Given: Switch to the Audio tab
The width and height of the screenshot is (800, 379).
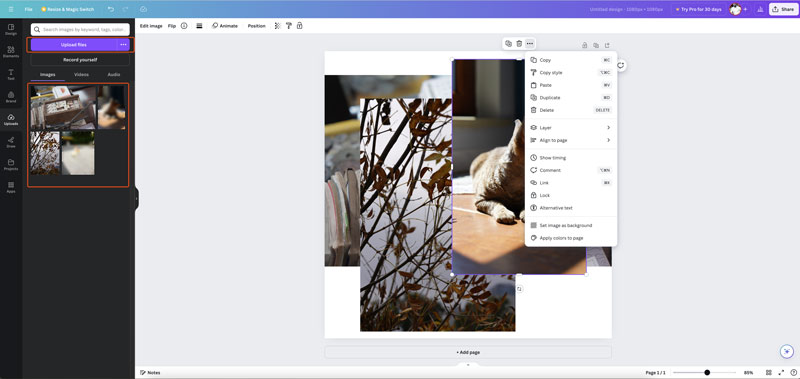Looking at the screenshot, I should pos(113,74).
